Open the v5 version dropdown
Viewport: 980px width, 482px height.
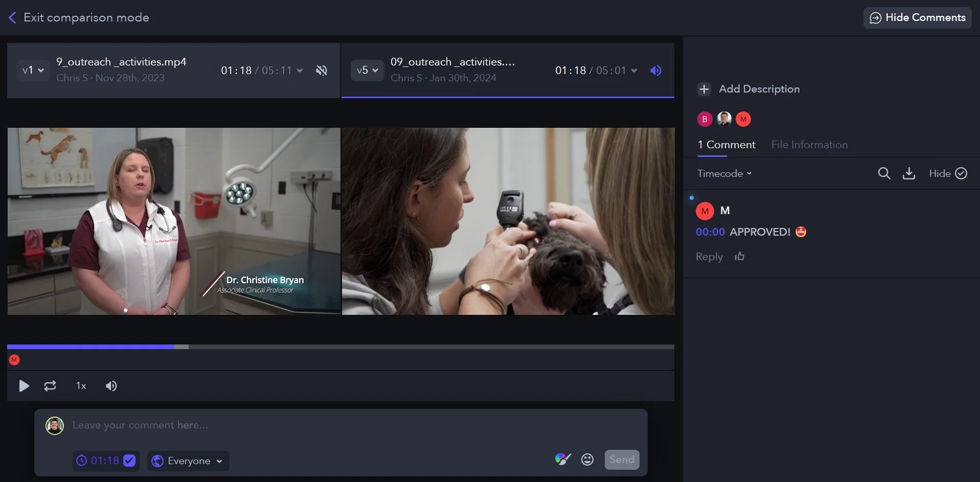[367, 71]
